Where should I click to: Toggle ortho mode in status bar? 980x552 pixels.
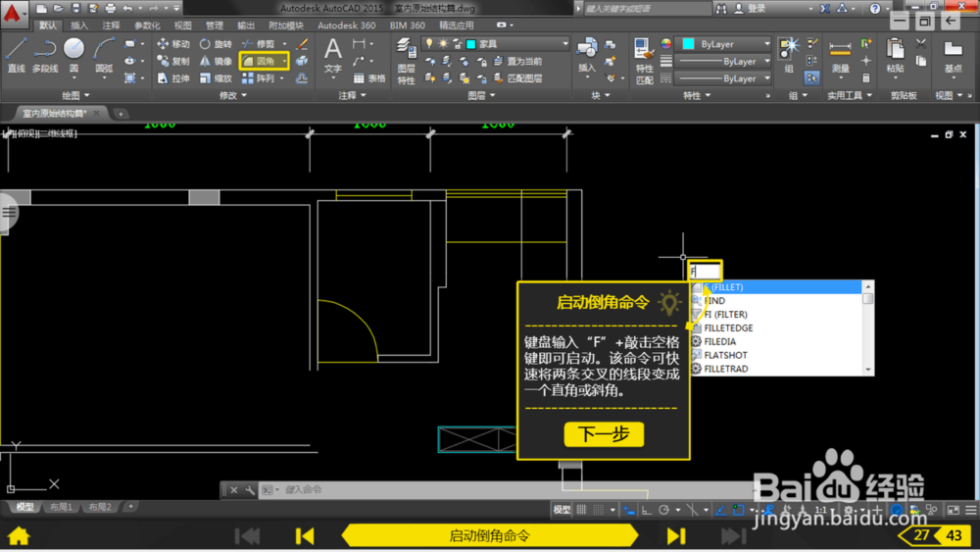coord(646,510)
